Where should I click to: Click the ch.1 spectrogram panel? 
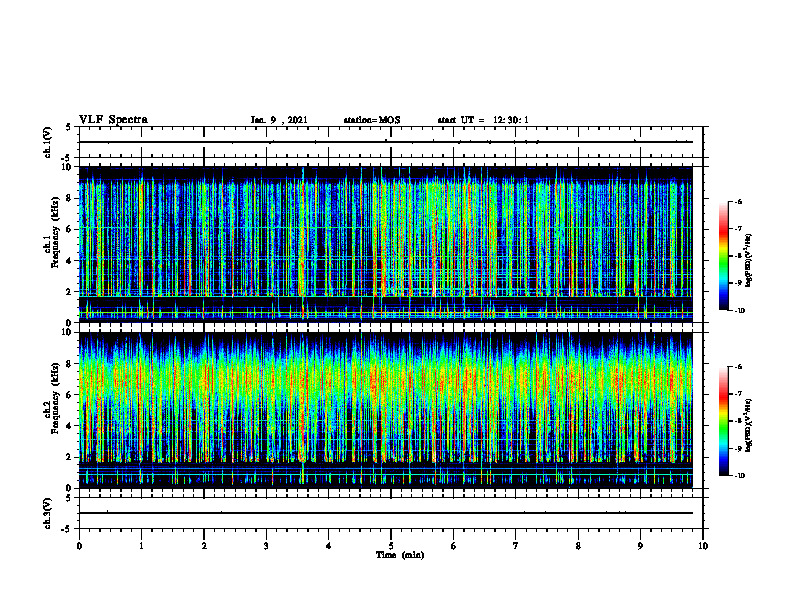[386, 244]
